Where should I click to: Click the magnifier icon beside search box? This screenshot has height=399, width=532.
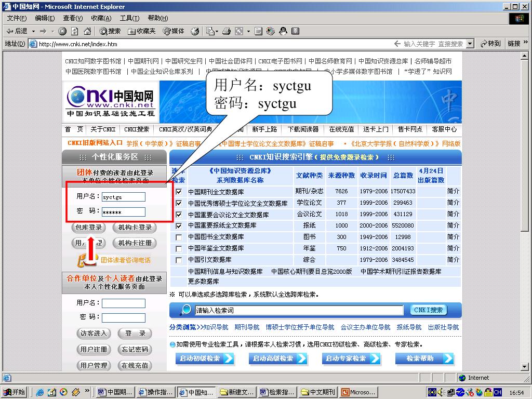(x=185, y=310)
